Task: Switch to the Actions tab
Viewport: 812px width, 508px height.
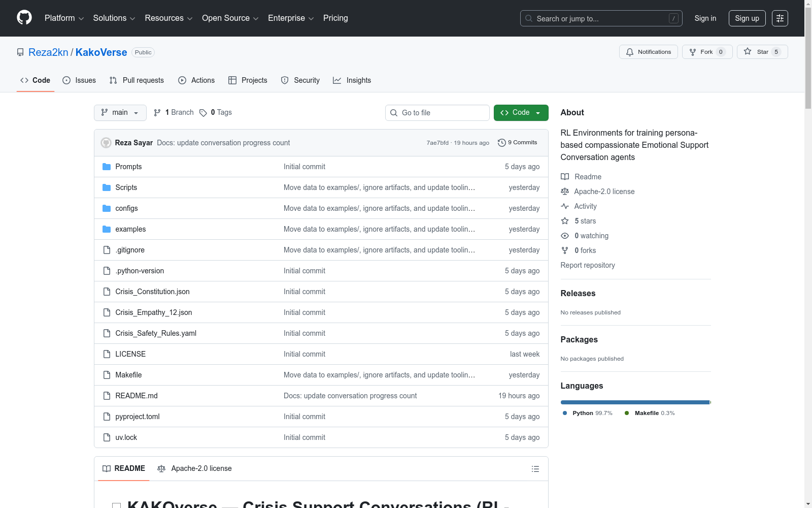Action: click(x=196, y=80)
